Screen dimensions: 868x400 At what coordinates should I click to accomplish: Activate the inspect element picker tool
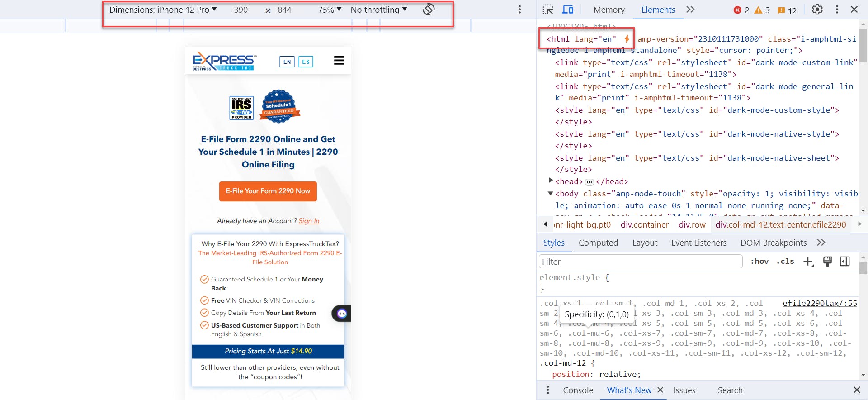pyautogui.click(x=548, y=10)
